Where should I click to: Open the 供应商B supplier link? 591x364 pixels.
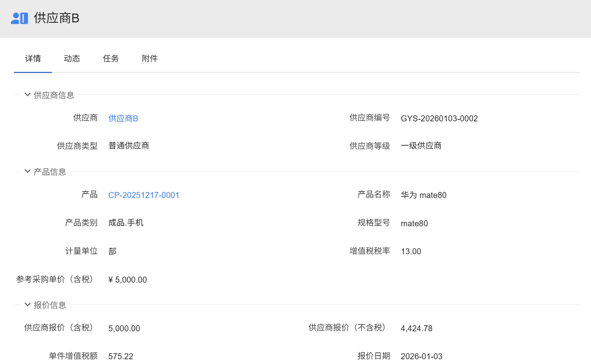tap(123, 119)
